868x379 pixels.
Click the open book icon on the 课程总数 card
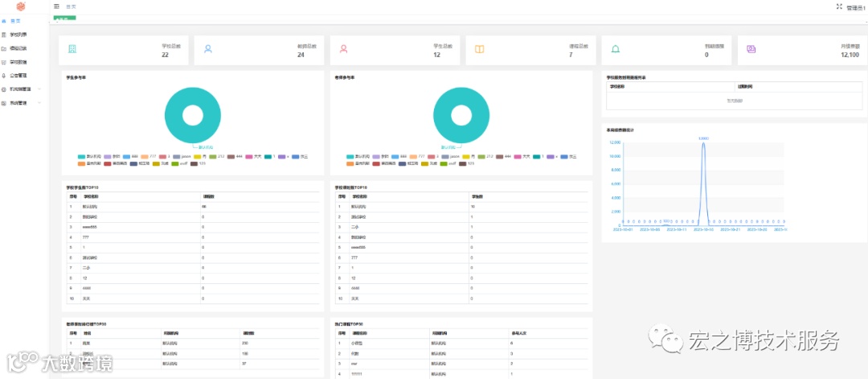[479, 49]
